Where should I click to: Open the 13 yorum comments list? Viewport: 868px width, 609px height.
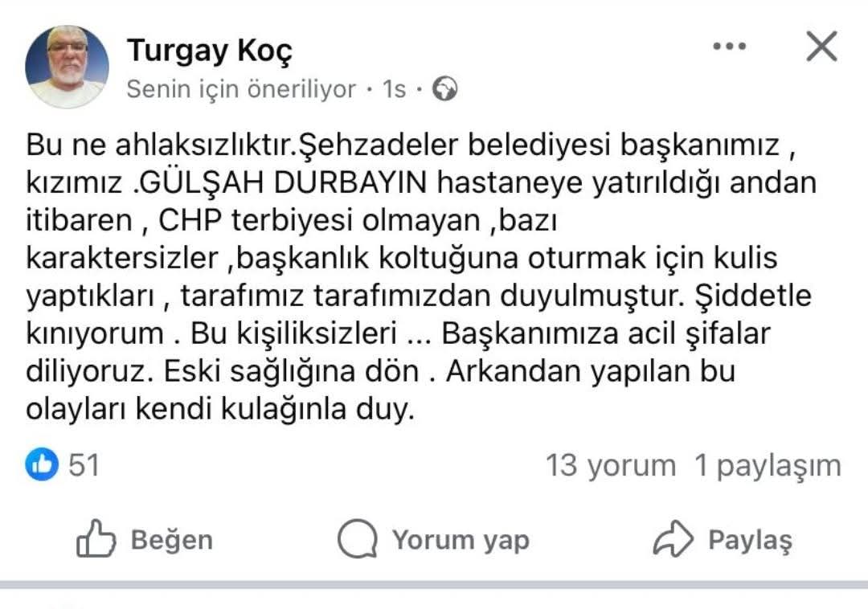(x=611, y=465)
